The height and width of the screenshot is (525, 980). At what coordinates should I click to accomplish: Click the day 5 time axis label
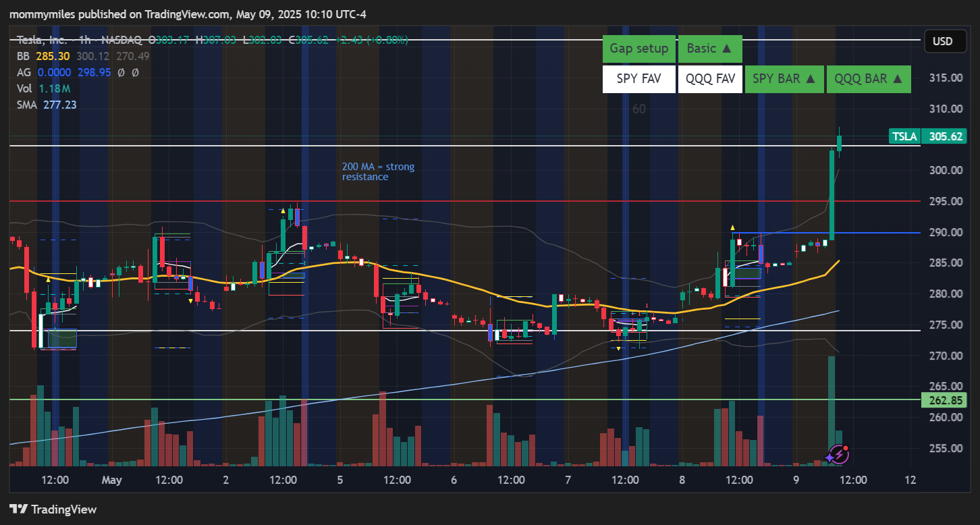(339, 480)
